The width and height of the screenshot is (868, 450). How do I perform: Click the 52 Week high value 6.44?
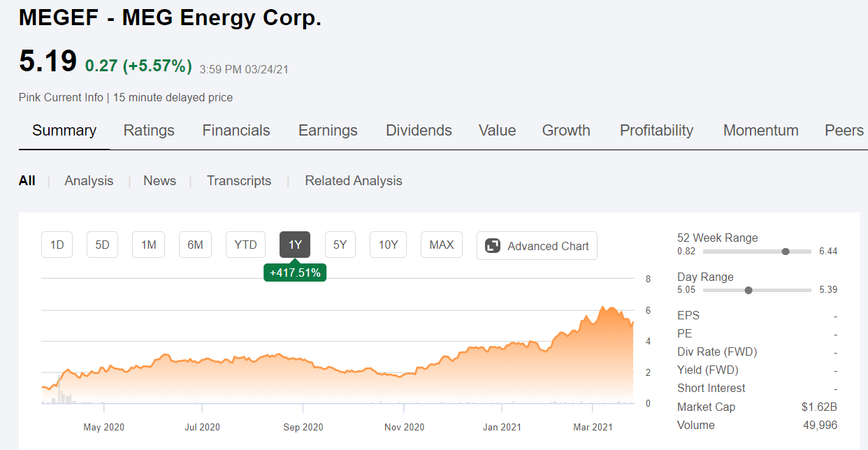click(828, 252)
